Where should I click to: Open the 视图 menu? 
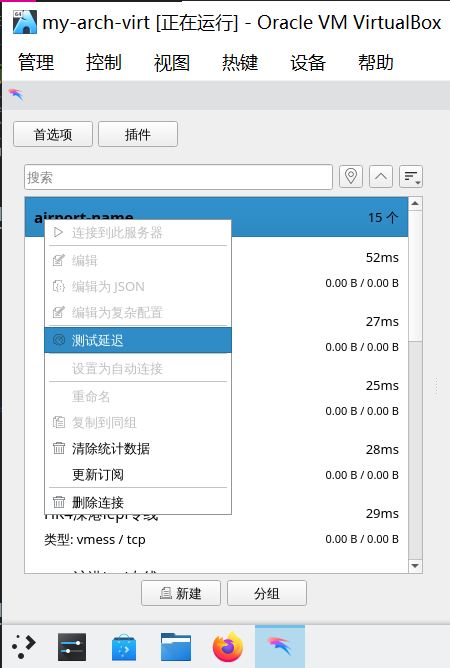point(172,63)
